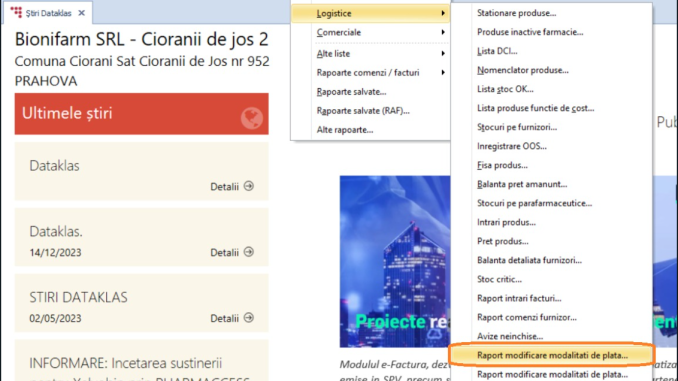Click the globe icon in Ultimele știri
This screenshot has width=678, height=381.
tap(251, 118)
